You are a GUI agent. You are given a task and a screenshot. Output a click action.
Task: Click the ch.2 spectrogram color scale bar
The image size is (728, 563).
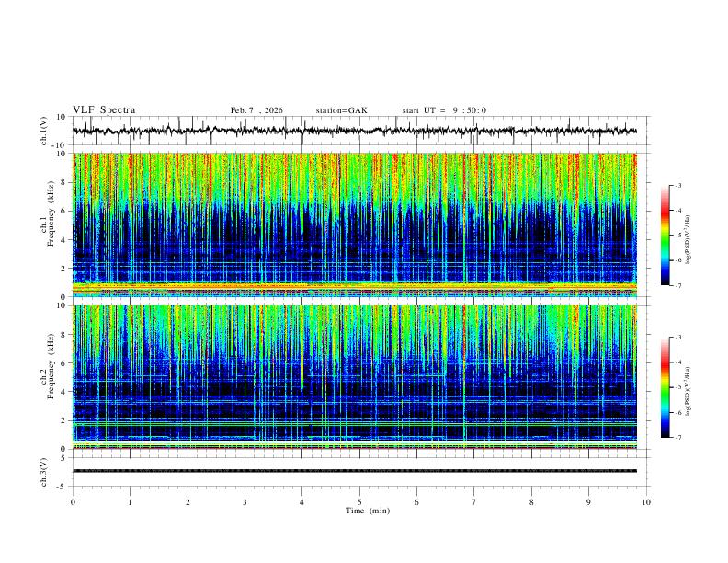665,387
